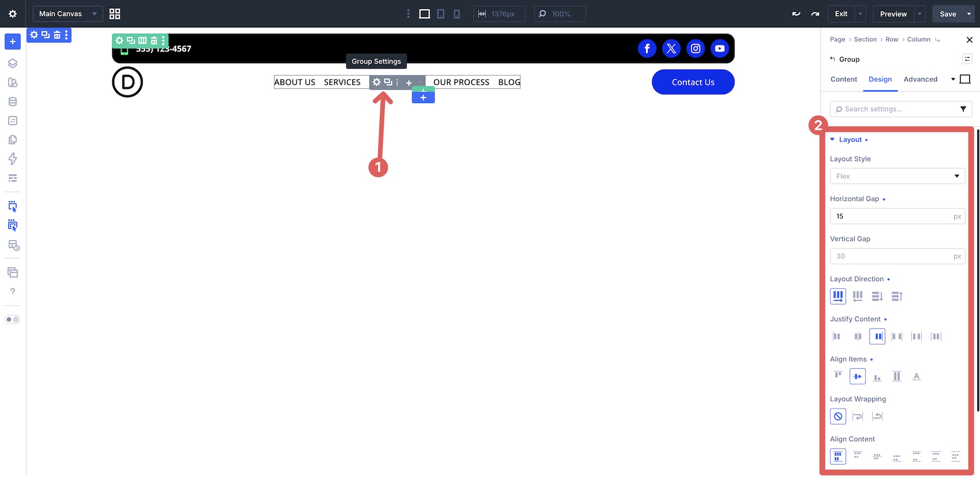Click ABOUT US menu link
Viewport: 980px width, 481px height.
click(x=295, y=82)
